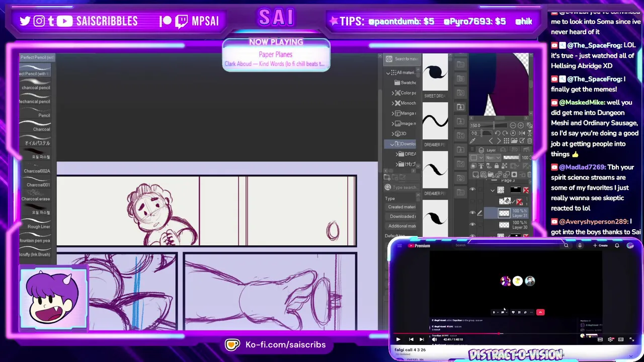Click the rotate right icon in Navigator
The width and height of the screenshot is (644, 362).
tap(505, 133)
